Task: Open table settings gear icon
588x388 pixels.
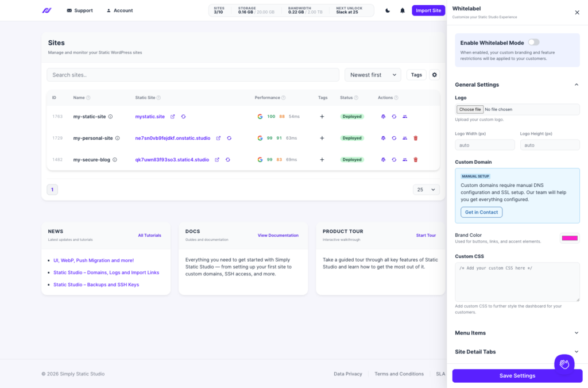Action: click(434, 75)
